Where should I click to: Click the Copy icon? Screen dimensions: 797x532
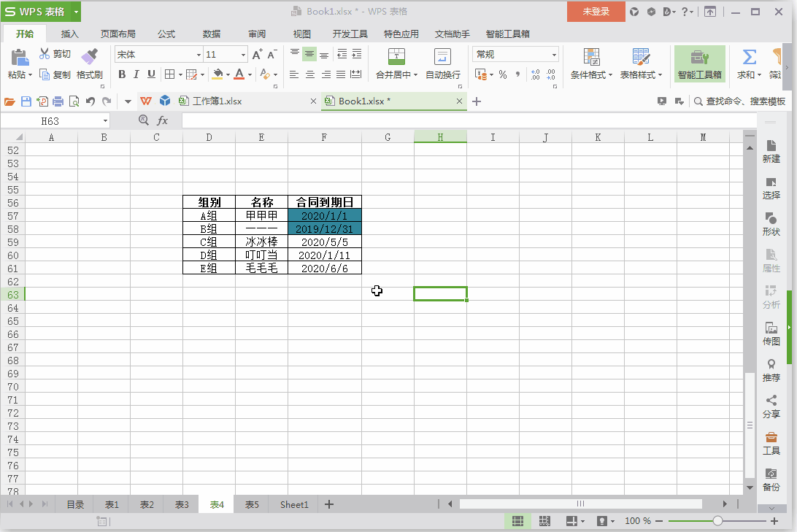(x=45, y=74)
